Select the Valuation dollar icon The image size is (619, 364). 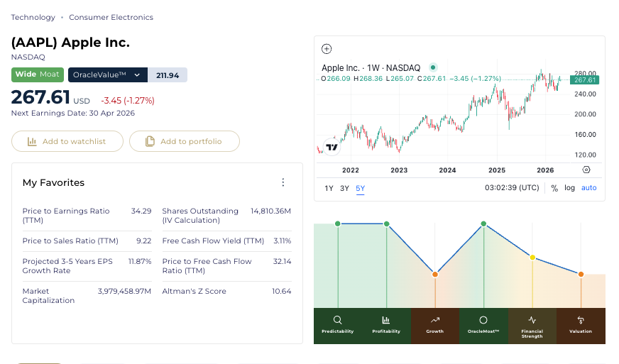click(x=581, y=320)
